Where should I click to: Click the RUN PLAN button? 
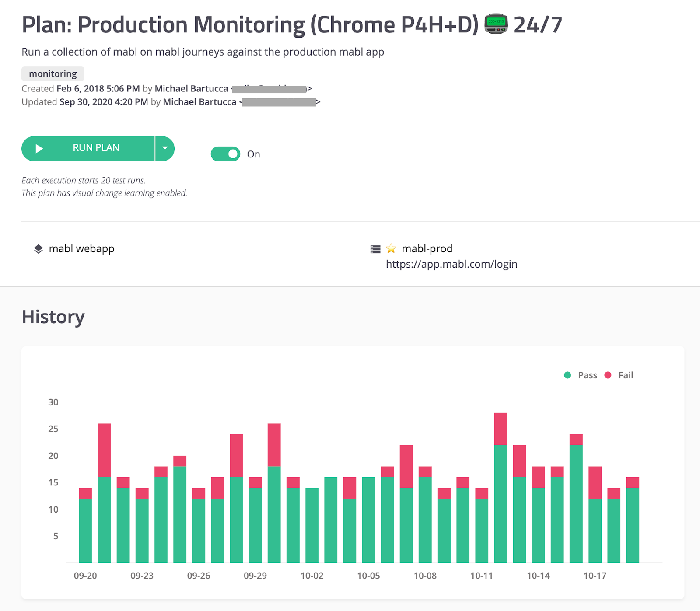tap(88, 149)
